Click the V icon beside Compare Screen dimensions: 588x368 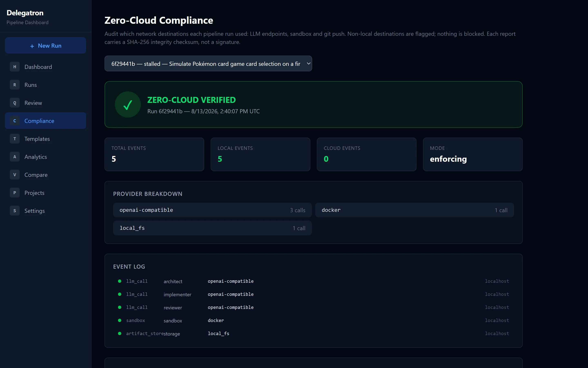(14, 175)
